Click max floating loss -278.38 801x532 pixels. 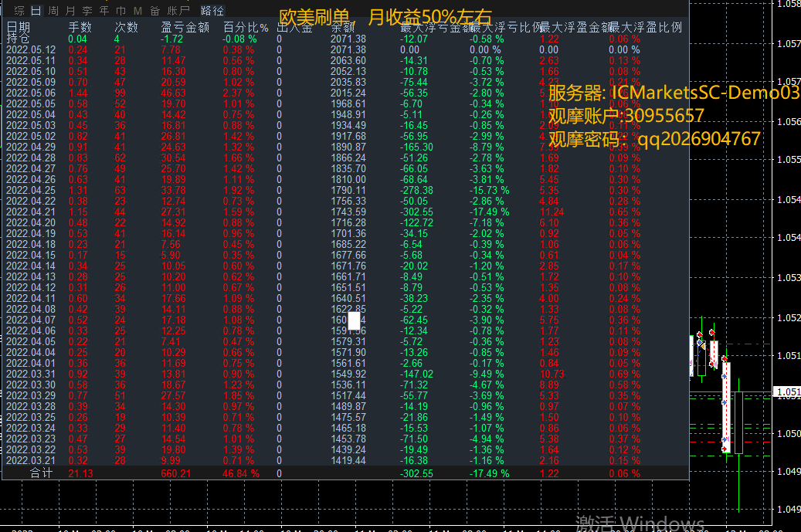point(416,190)
